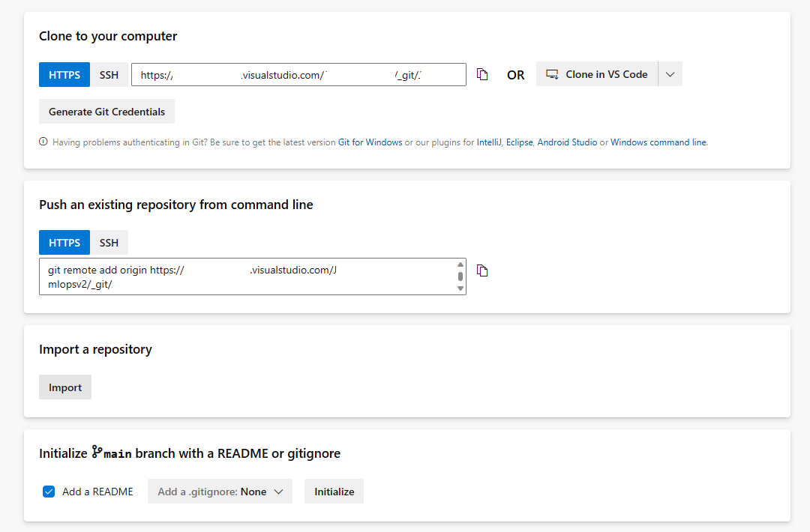Open the Windows command line link
The image size is (810, 532).
point(658,142)
